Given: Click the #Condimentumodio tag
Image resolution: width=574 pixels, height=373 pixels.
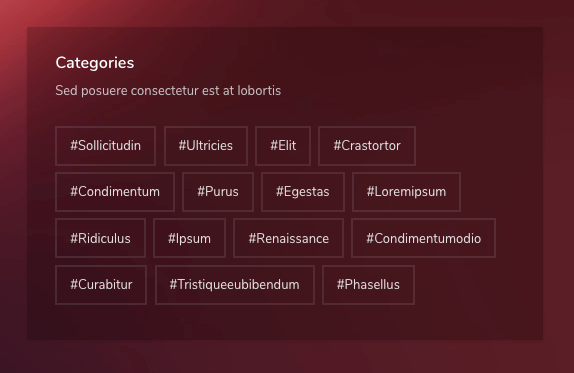Looking at the screenshot, I should point(424,238).
